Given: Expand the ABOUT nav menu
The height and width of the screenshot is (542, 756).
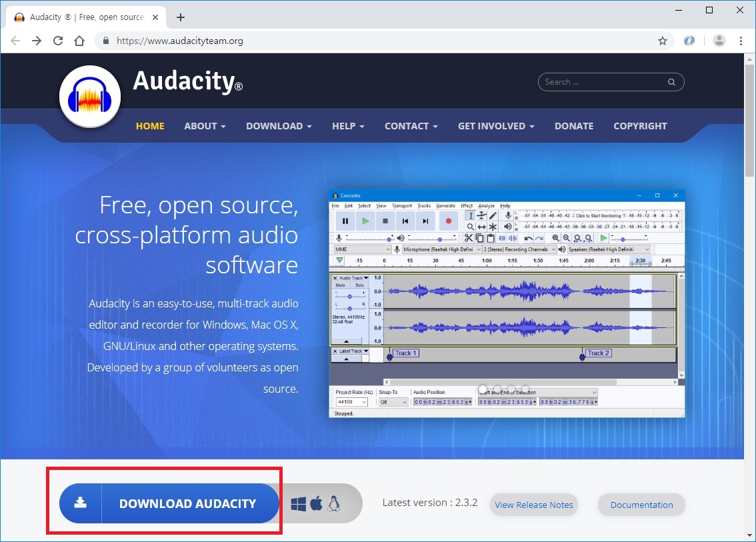Looking at the screenshot, I should click(x=205, y=126).
